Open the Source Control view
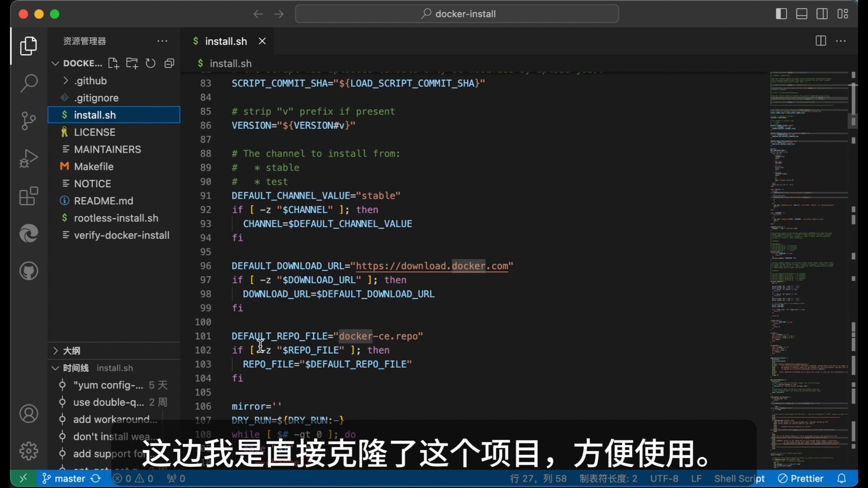This screenshot has width=868, height=488. [x=29, y=121]
